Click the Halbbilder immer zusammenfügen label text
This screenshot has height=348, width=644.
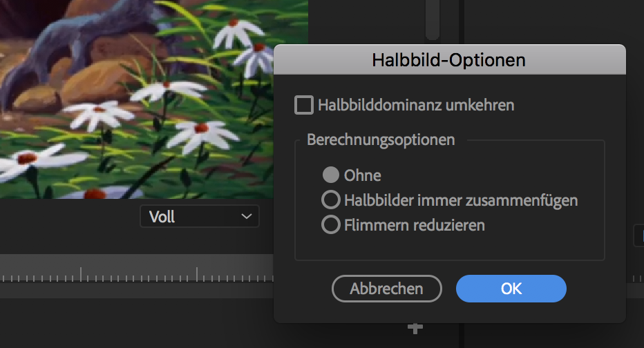point(461,200)
